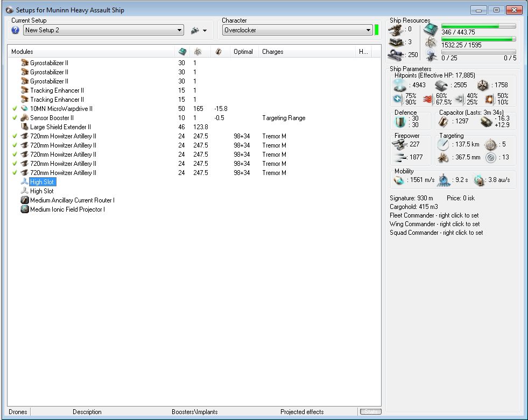Image resolution: width=528 pixels, height=420 pixels.
Task: Click the green character status indicator
Action: pyautogui.click(x=376, y=30)
